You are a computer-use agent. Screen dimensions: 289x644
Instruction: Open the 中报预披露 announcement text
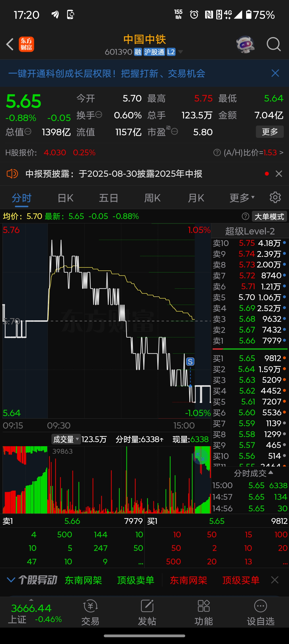pyautogui.click(x=114, y=173)
